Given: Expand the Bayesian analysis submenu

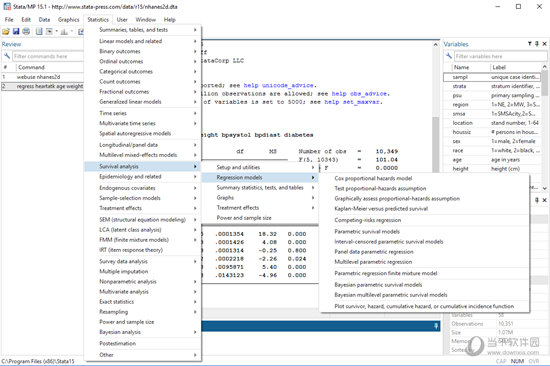Looking at the screenshot, I should click(143, 332).
